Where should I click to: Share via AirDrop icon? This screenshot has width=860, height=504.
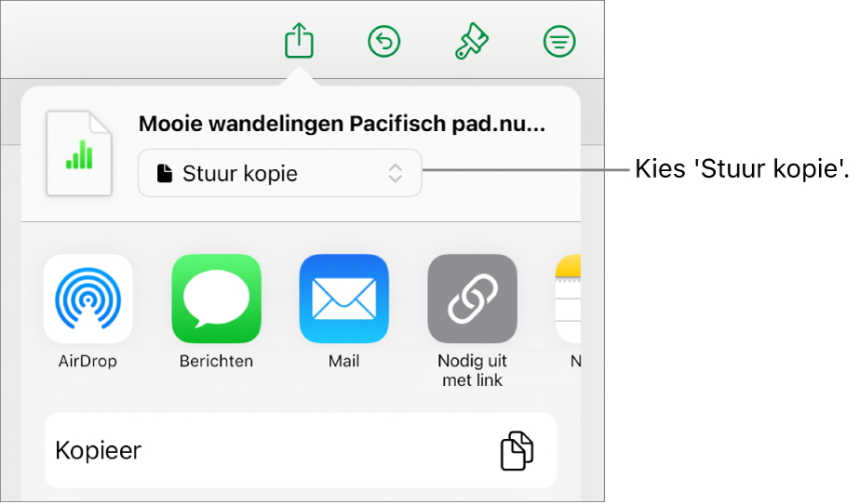tap(88, 298)
